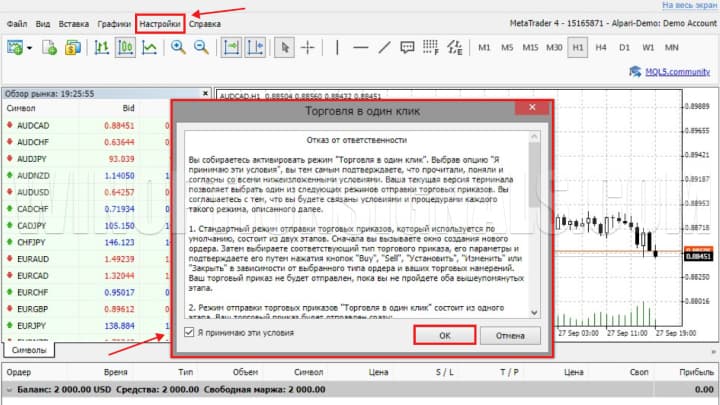The width and height of the screenshot is (720, 405).
Task: Select the CADCHF symbol row
Action: (86, 209)
